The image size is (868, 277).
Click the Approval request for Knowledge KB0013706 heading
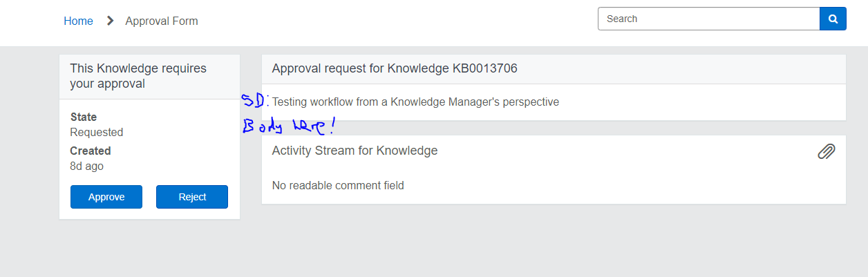click(x=395, y=68)
